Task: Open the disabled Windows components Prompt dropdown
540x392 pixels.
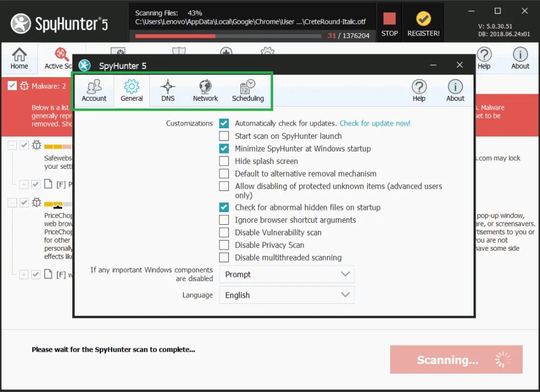Action: [286, 274]
